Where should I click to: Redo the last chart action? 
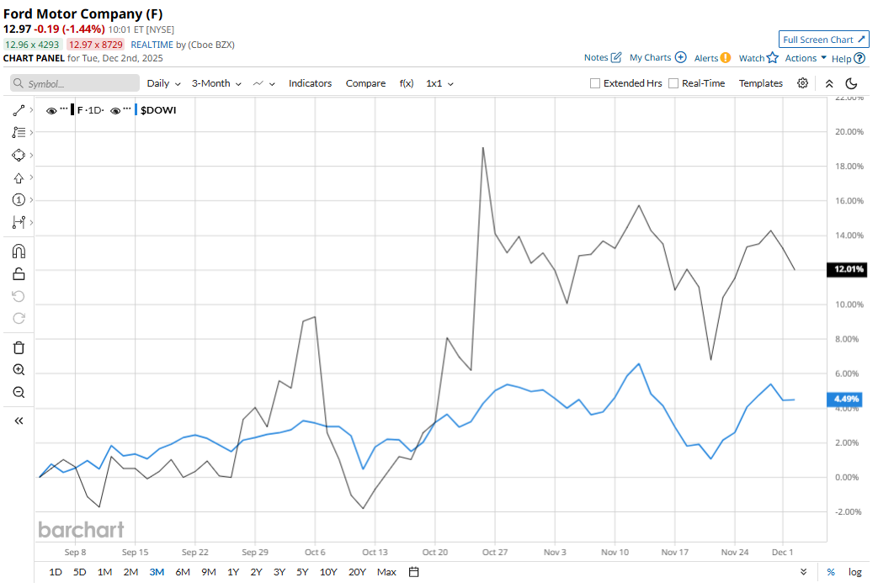pyautogui.click(x=19, y=318)
